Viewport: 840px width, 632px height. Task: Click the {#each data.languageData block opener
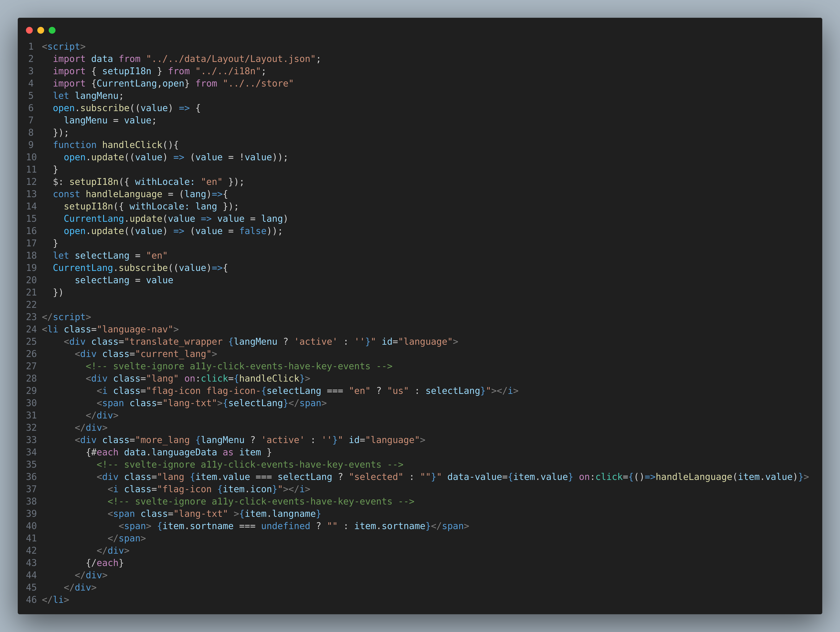[x=152, y=452]
